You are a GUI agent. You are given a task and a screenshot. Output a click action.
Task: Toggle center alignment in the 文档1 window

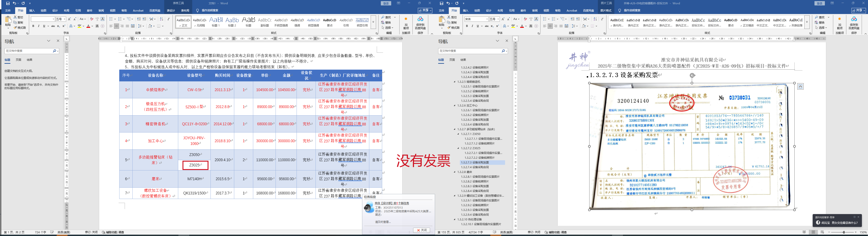click(x=116, y=26)
